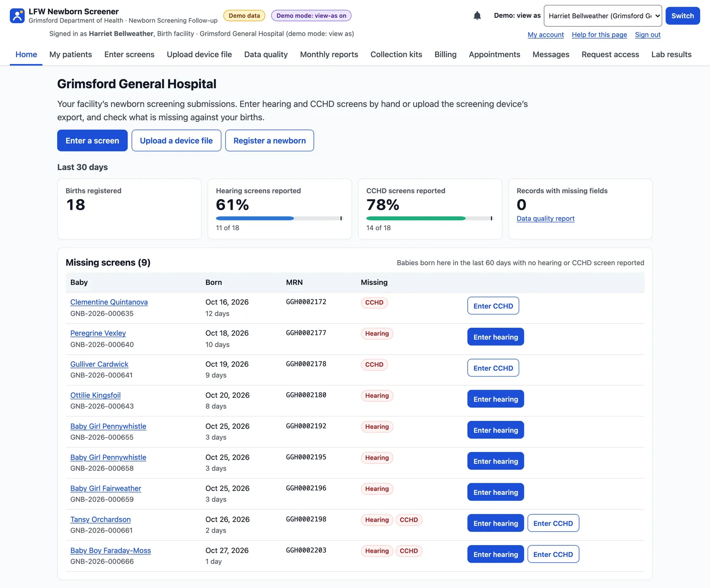The width and height of the screenshot is (710, 588).
Task: Open the notifications bell icon
Action: point(477,16)
